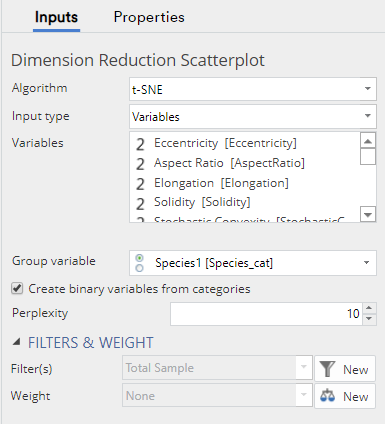385x424 pixels.
Task: Click the Variables list scroll up arrow
Action: click(368, 141)
